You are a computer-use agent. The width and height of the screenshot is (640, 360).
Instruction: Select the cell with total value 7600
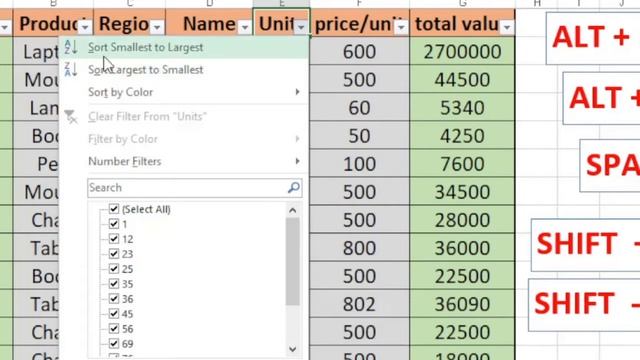[x=462, y=164]
